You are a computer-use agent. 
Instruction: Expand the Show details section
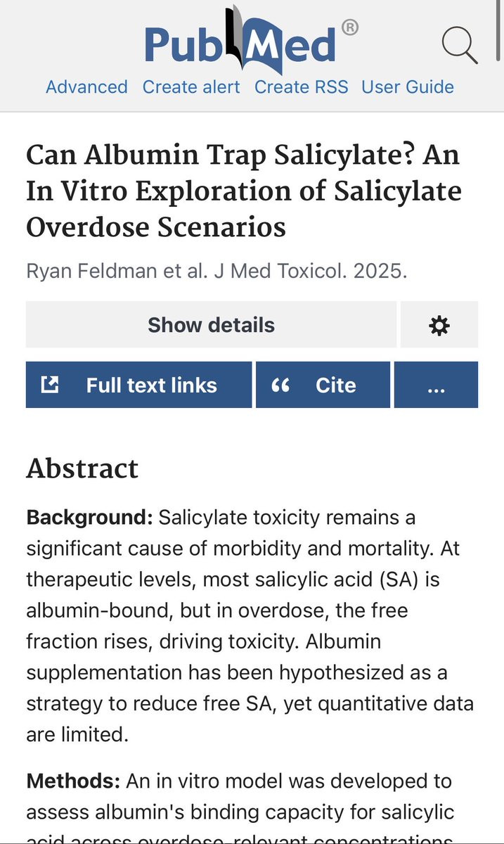[x=211, y=325]
